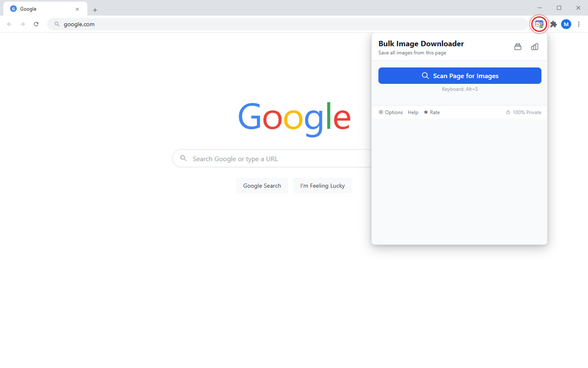Open the three-dot browser menu
This screenshot has width=588, height=368.
[x=579, y=24]
